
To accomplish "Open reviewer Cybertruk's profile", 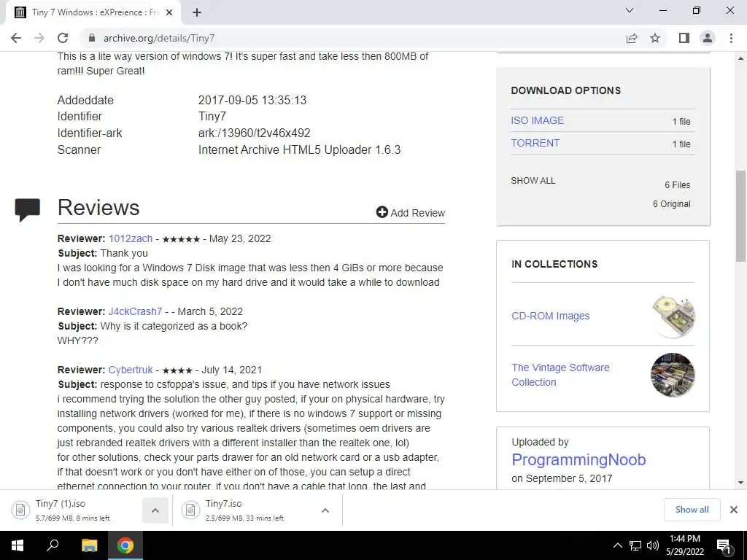I will click(131, 370).
